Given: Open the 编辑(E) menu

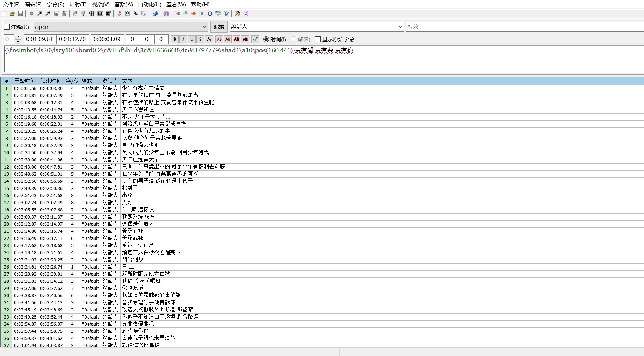Looking at the screenshot, I should [33, 5].
